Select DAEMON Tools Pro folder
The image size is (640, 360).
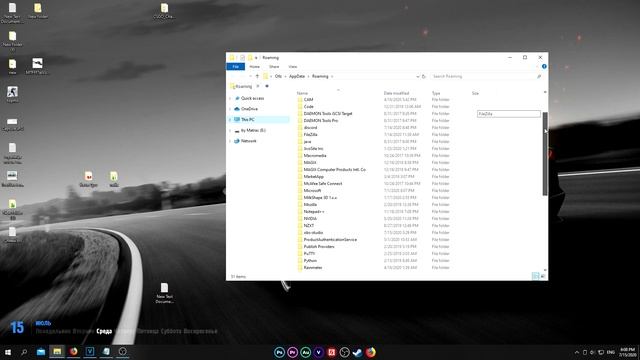(321, 121)
